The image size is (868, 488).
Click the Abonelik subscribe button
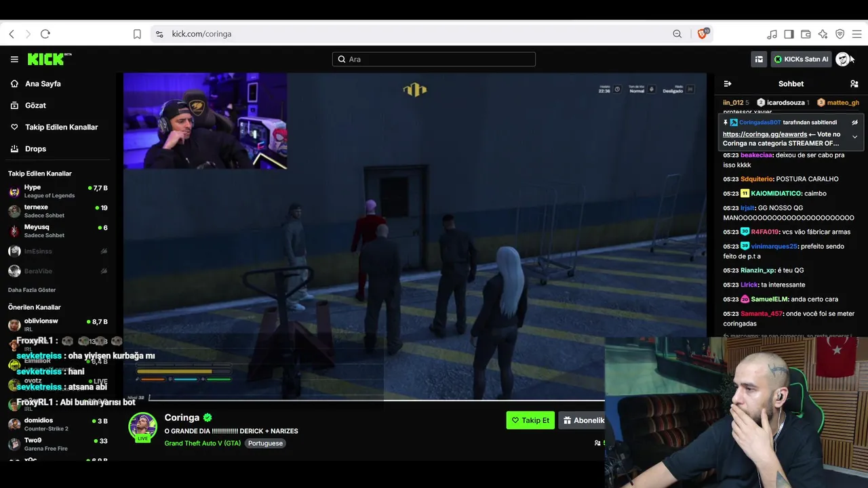583,420
